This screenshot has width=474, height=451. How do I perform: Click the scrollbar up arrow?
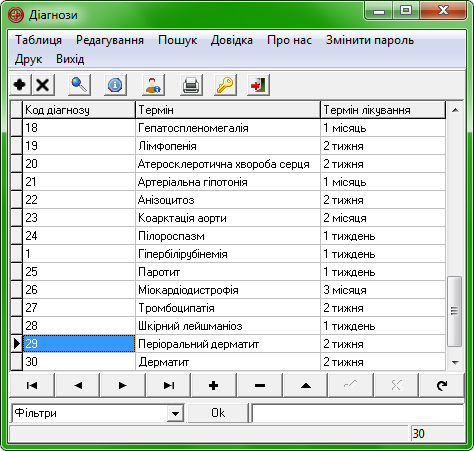(x=455, y=110)
